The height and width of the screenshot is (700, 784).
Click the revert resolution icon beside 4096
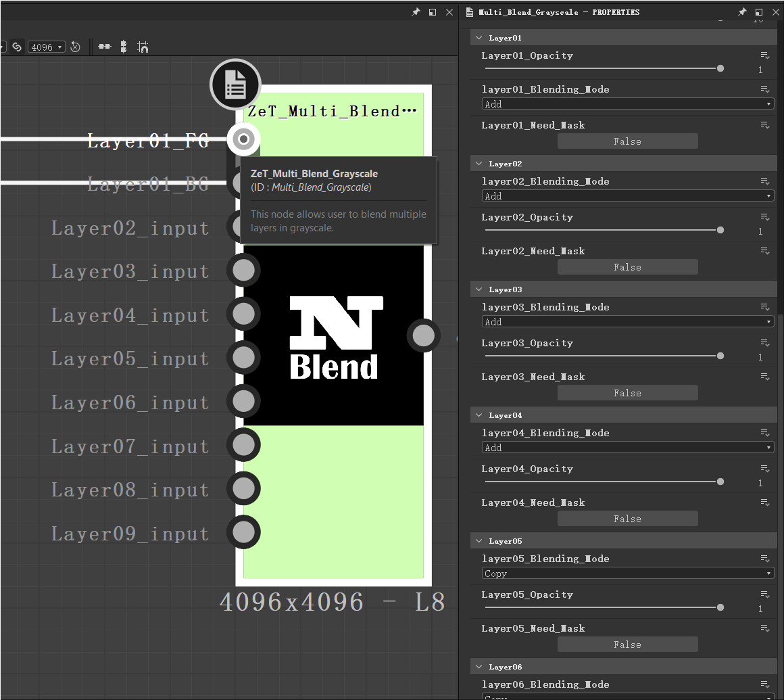coord(75,47)
